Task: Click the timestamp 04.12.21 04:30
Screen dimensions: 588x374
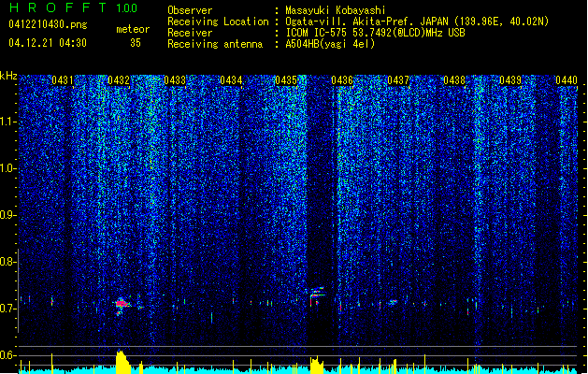Action: (48, 43)
